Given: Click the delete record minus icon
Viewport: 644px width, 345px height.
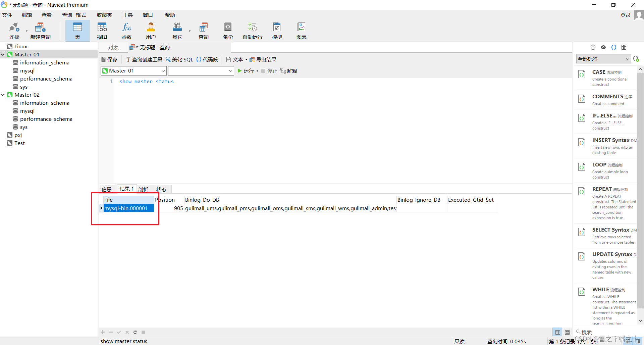Looking at the screenshot, I should (x=111, y=332).
